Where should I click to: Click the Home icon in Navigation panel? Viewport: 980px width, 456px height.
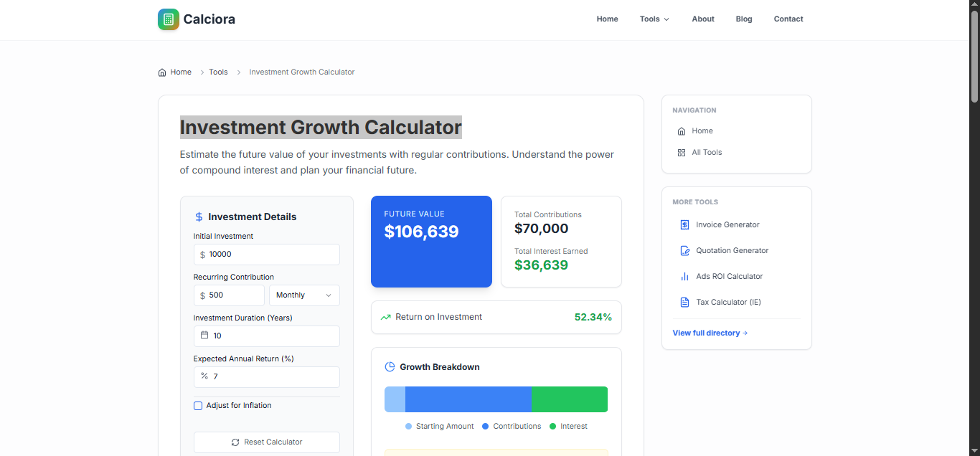[680, 130]
